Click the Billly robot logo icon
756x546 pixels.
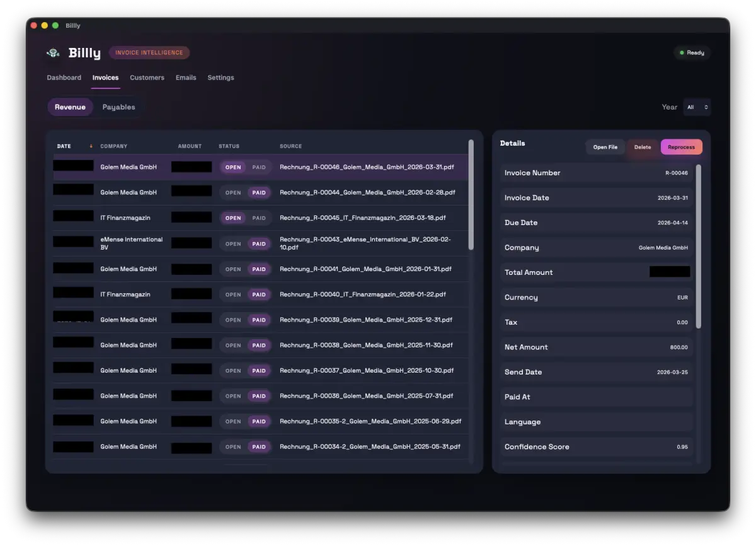(53, 53)
